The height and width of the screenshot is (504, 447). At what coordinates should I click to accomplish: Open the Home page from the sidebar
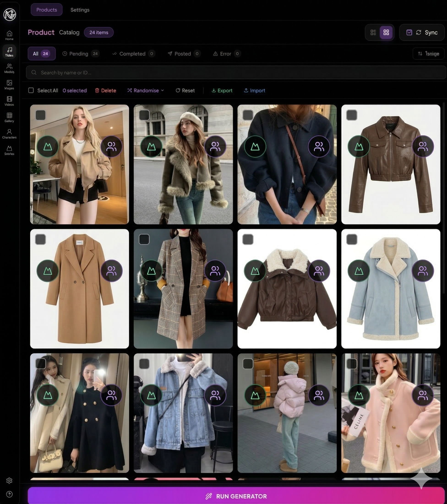pos(9,35)
